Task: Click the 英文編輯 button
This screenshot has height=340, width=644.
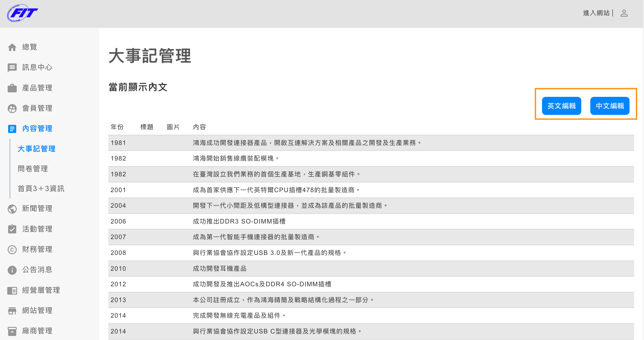Action: click(561, 106)
